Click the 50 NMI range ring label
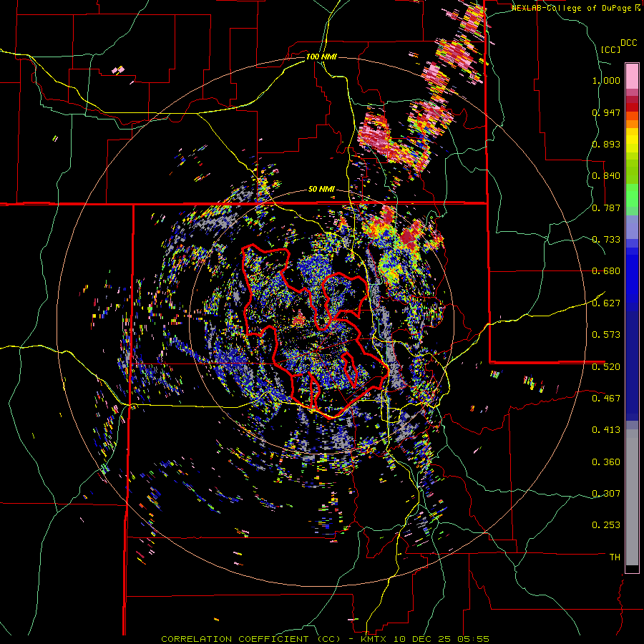This screenshot has width=644, height=644. click(321, 189)
